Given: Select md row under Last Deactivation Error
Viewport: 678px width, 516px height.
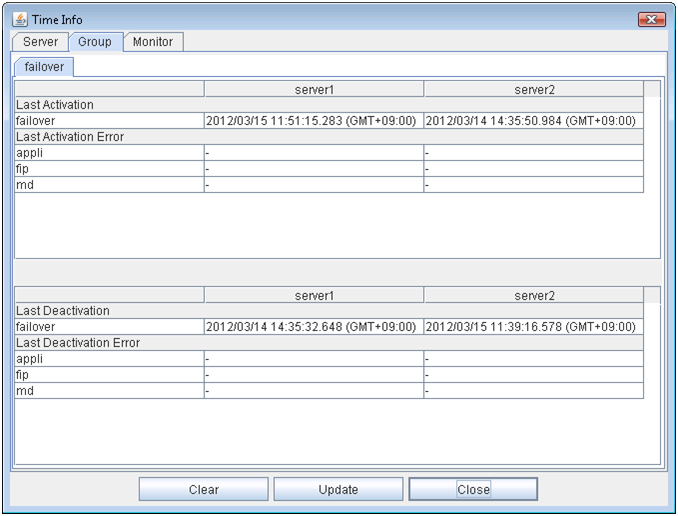Looking at the screenshot, I should click(109, 391).
